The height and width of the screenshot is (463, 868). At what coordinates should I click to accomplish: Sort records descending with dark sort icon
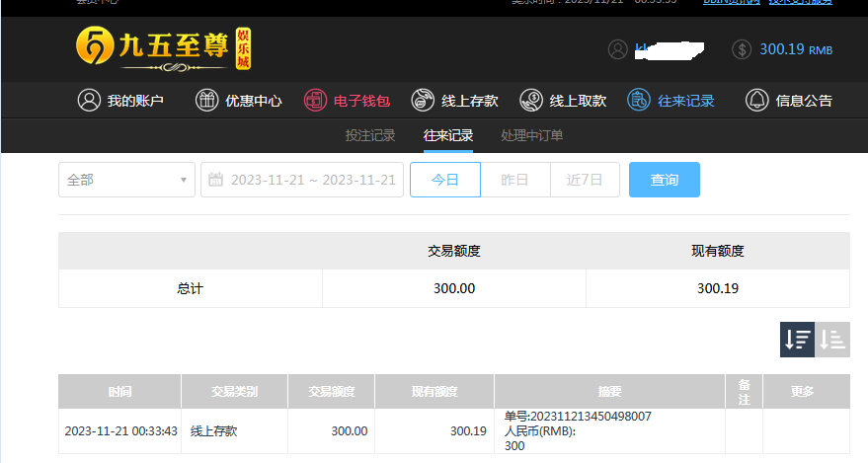[797, 339]
